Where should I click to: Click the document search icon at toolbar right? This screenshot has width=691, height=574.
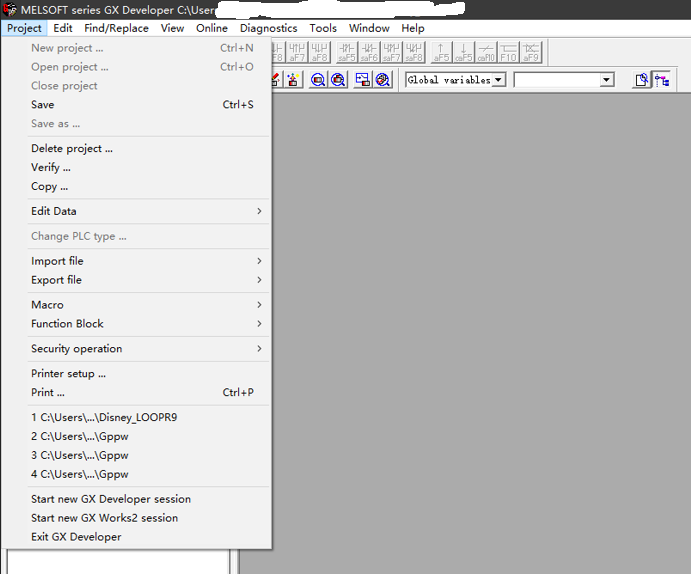641,80
